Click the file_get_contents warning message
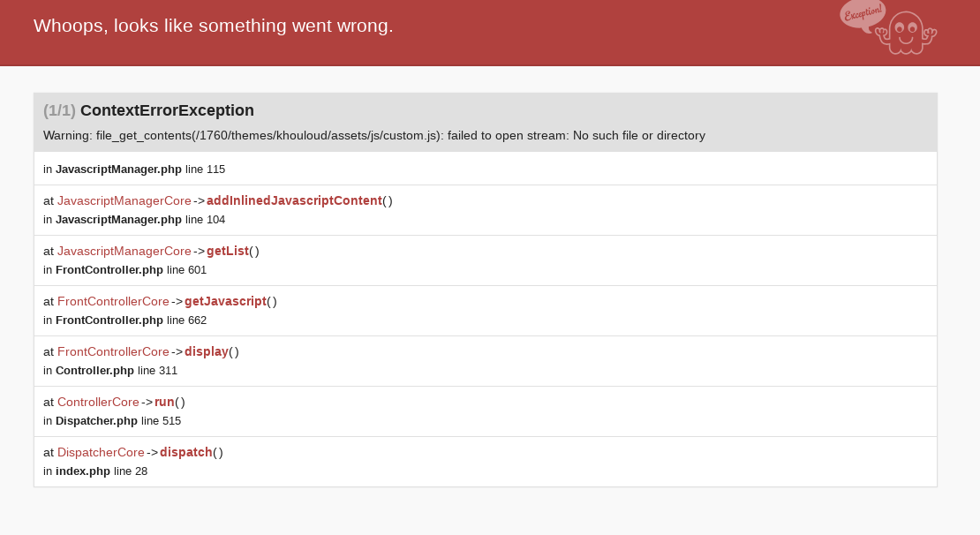980x535 pixels. point(374,136)
